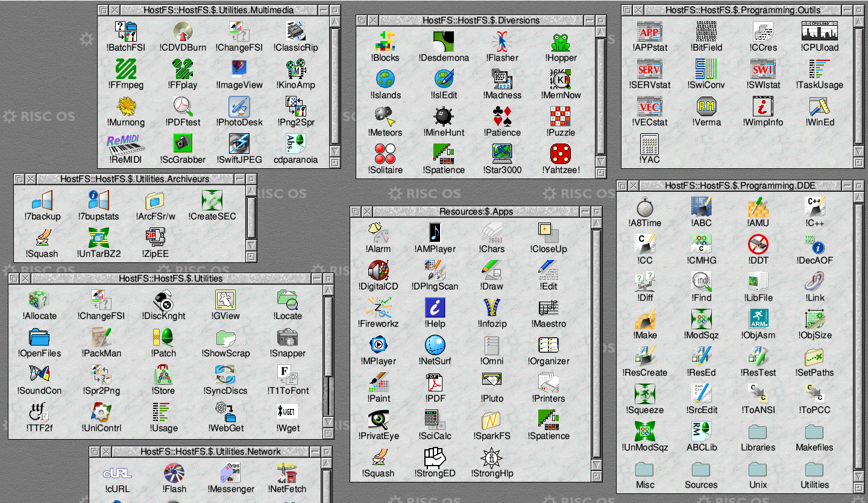The height and width of the screenshot is (503, 868).
Task: Open the !Maestro music icon
Action: click(x=549, y=308)
